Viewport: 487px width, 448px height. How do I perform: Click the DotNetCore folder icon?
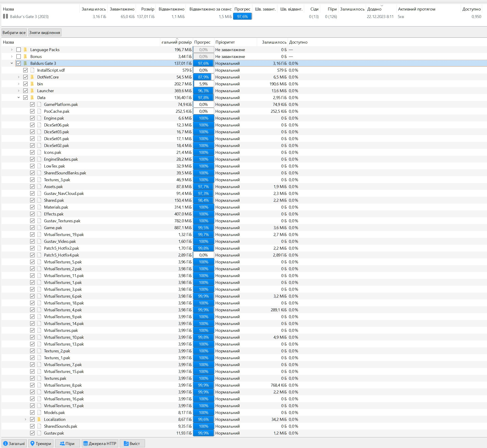click(32, 77)
